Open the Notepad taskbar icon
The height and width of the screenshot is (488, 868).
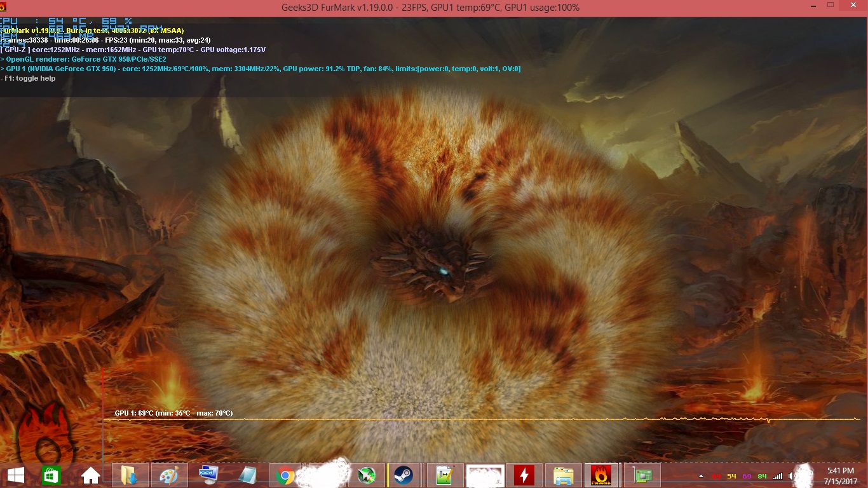247,475
